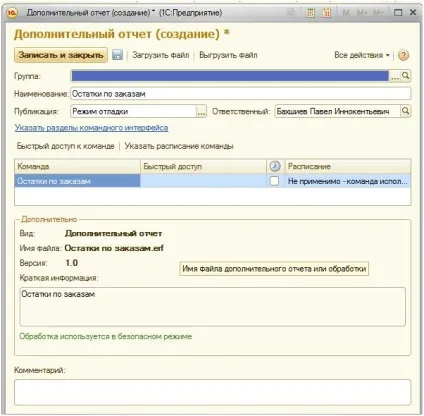The height and width of the screenshot is (416, 424).
Task: Click Указать расписание команды command
Action: coord(179,146)
